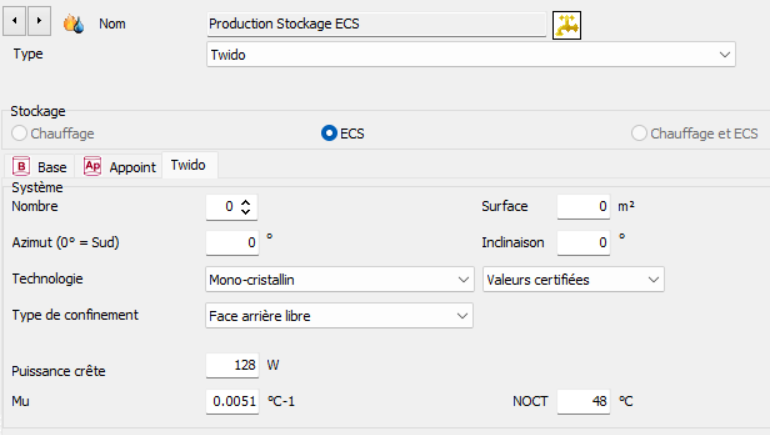
Task: Expand the Technologie Mono-cristallin dropdown
Action: (x=338, y=280)
